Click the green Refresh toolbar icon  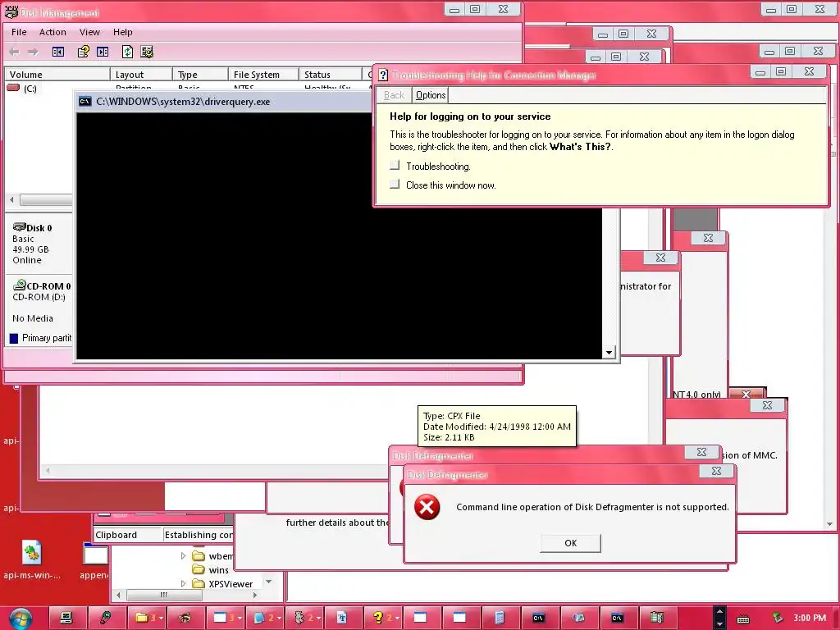tap(127, 52)
